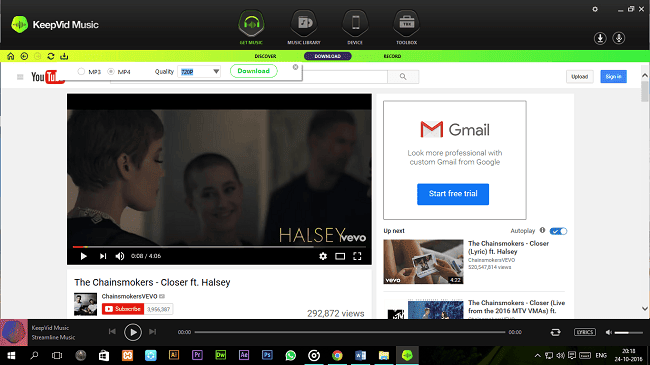Show lyrics with the LYRICS button
This screenshot has width=650, height=365.
pyautogui.click(x=585, y=332)
